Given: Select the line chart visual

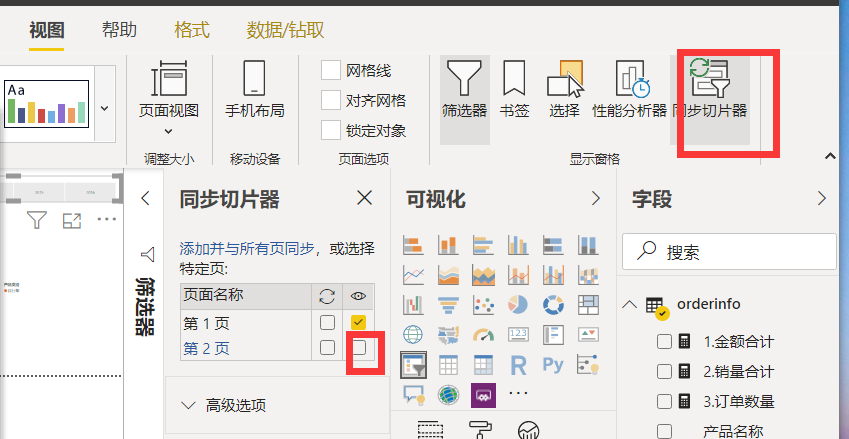Looking at the screenshot, I should (x=413, y=275).
